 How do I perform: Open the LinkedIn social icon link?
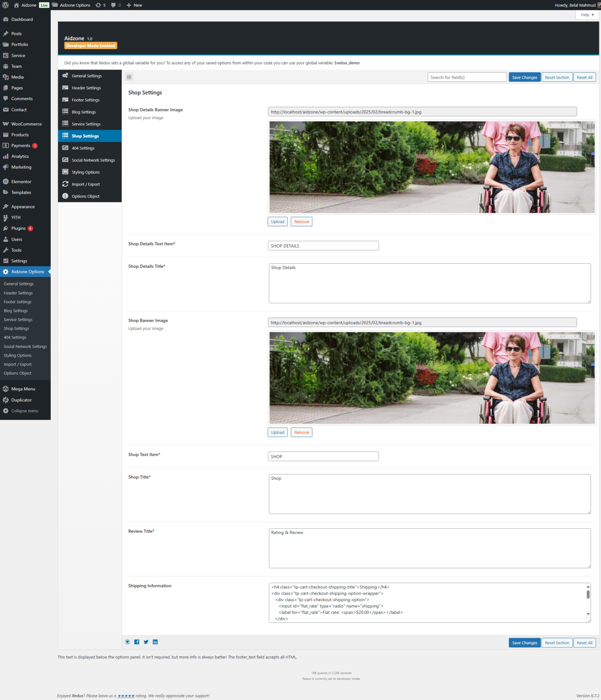(155, 642)
